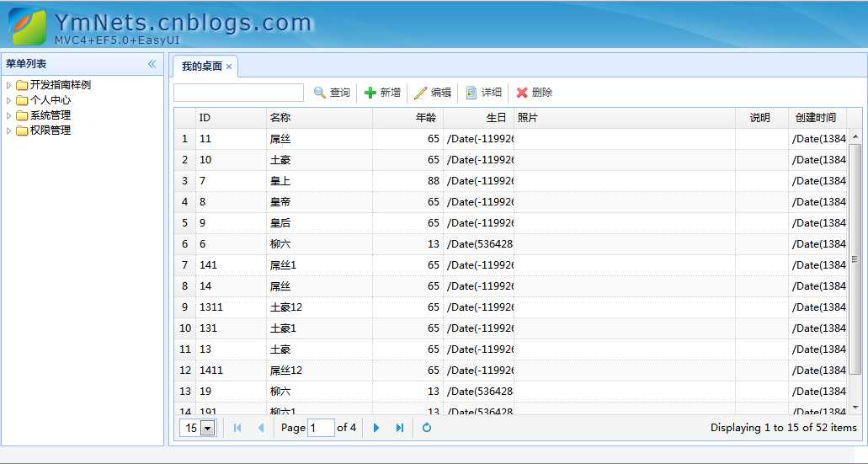Collapse the 菜单列表 side panel

(152, 64)
